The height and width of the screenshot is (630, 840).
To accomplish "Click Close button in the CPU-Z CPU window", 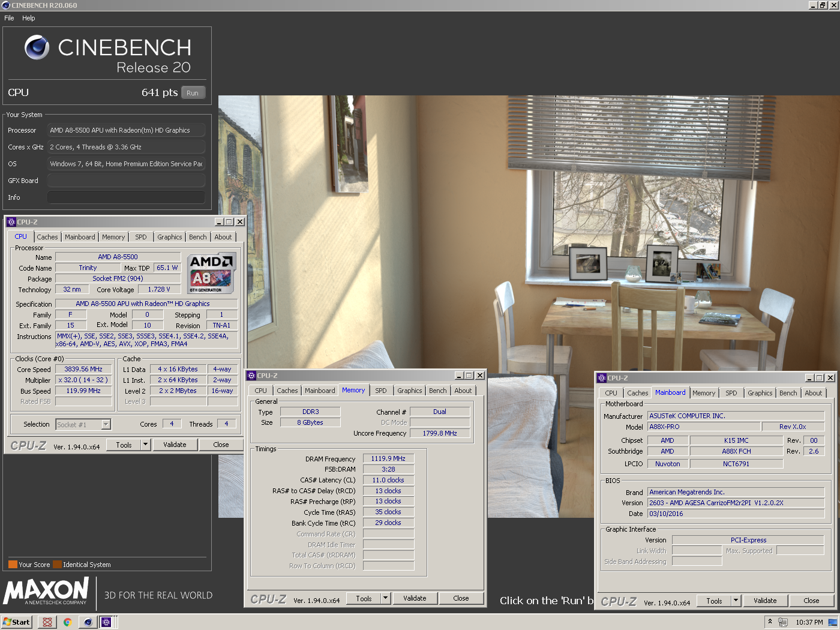I will [x=221, y=445].
